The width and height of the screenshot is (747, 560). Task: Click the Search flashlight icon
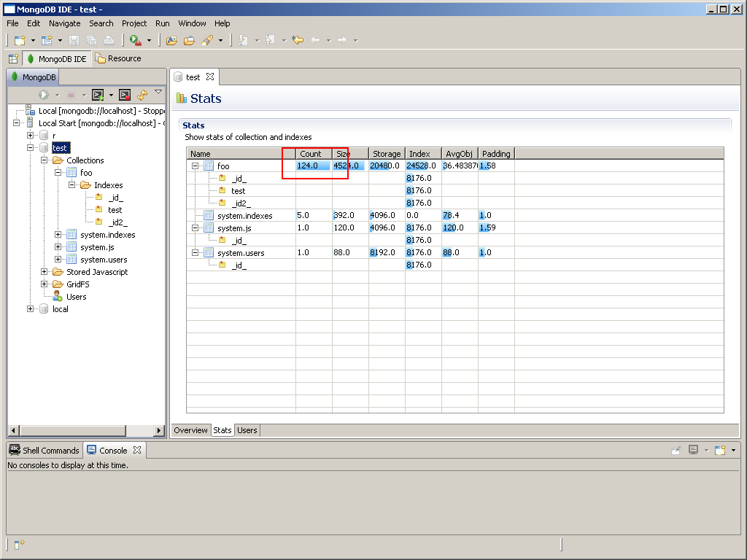click(x=207, y=41)
